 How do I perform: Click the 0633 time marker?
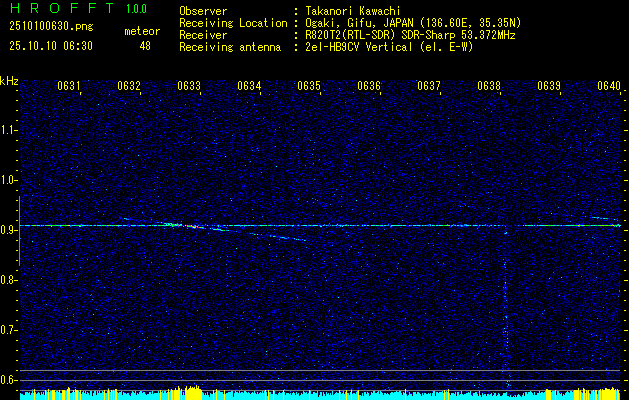189,86
